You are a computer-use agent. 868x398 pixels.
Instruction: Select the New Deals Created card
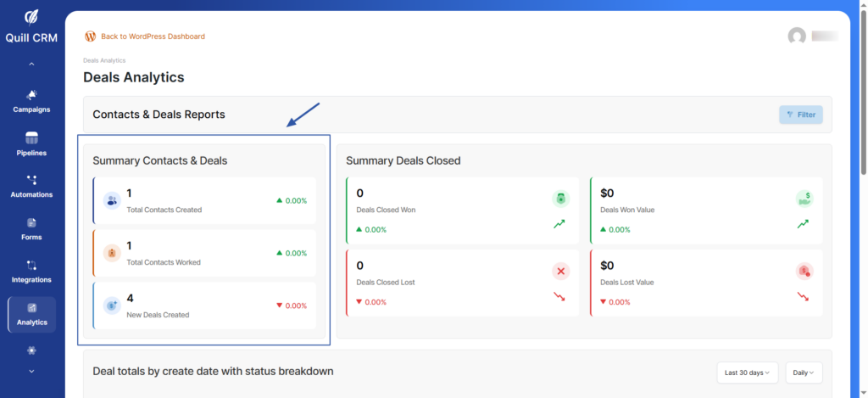[203, 306]
